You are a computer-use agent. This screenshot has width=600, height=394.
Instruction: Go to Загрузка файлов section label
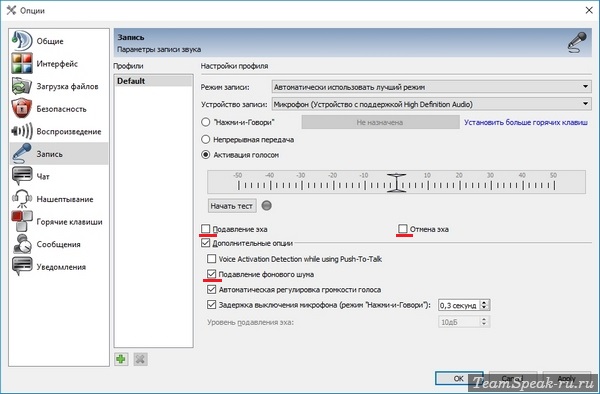(67, 86)
